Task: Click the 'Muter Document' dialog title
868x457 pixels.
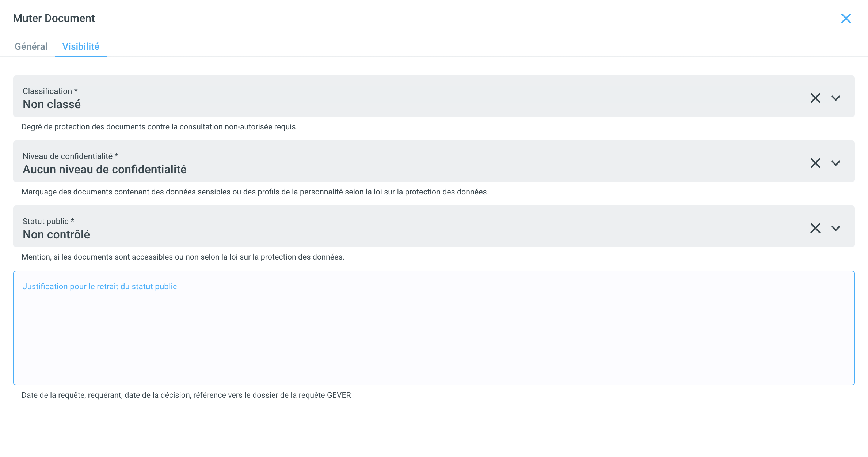Action: coord(54,18)
